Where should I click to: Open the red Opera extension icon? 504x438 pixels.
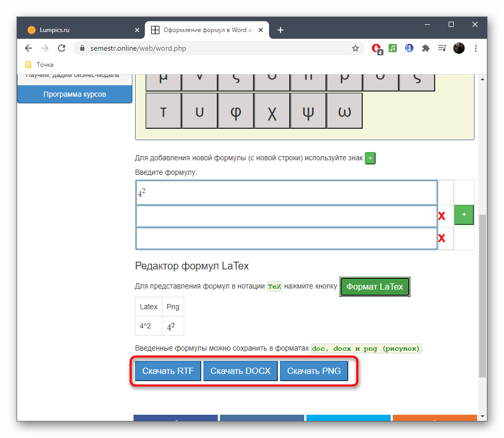click(376, 49)
